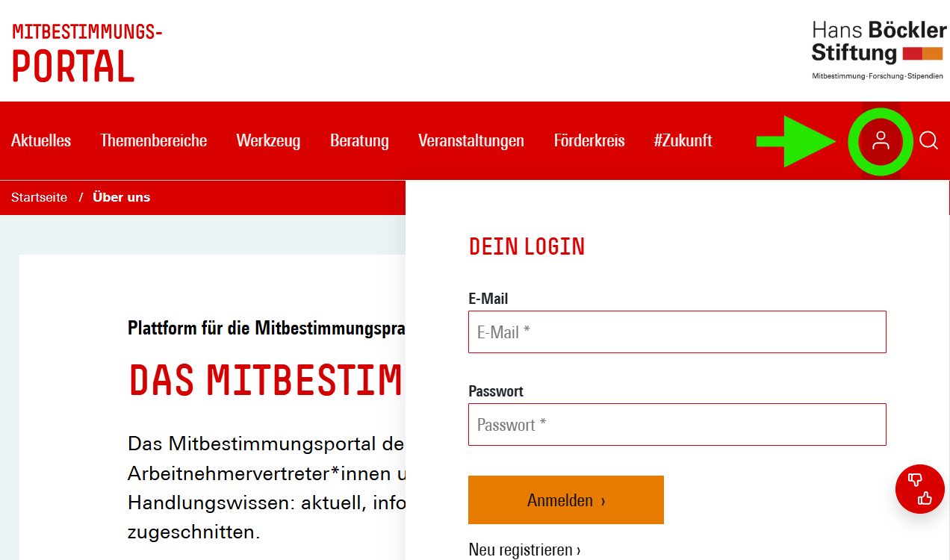
Task: Click the user account login icon
Action: 881,140
